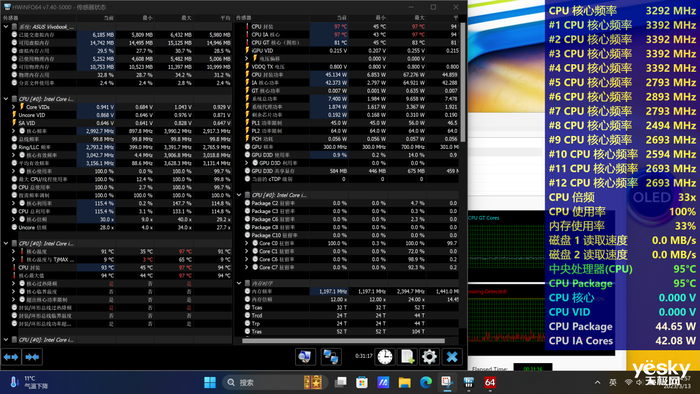Click the Uncore VID lightning icon
Screen dimensions: 700x394
click(x=15, y=115)
